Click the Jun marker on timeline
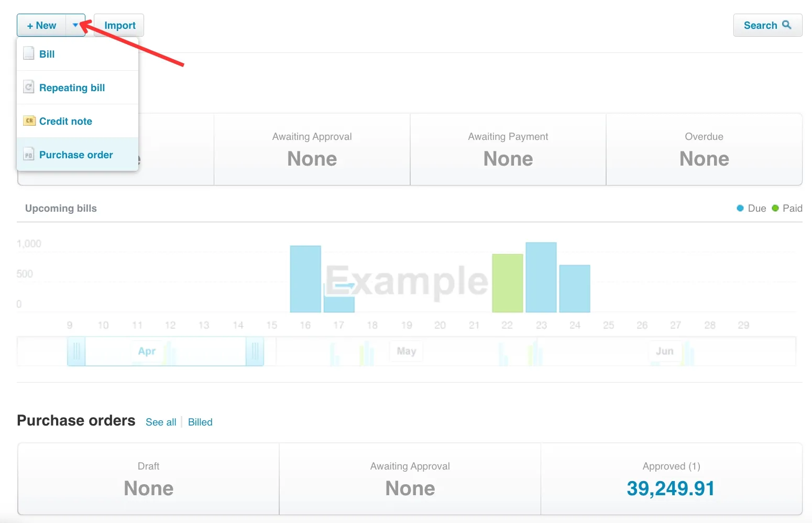 coord(664,351)
